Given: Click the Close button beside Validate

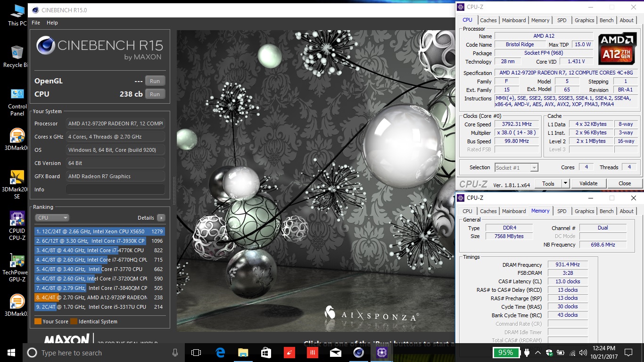Looking at the screenshot, I should point(625,183).
